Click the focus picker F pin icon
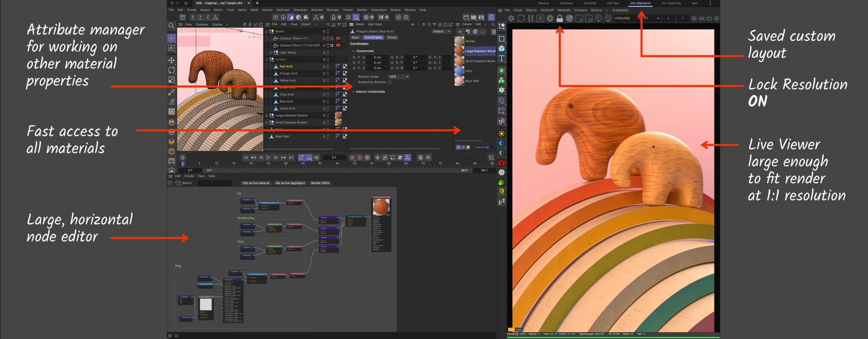 coord(598,18)
